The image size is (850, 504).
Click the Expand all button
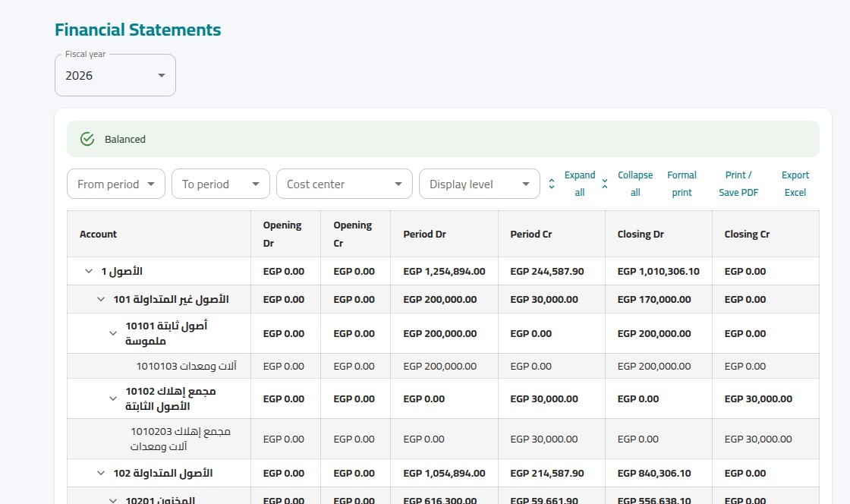coord(572,184)
